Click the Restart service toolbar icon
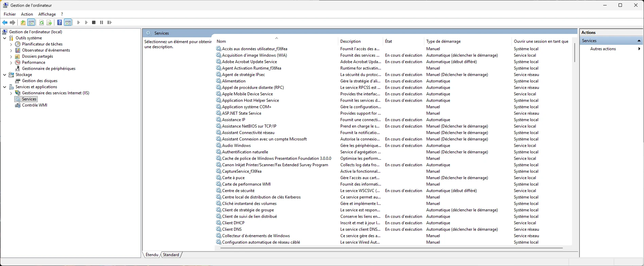Screen dimensions: 644x266 109,22
